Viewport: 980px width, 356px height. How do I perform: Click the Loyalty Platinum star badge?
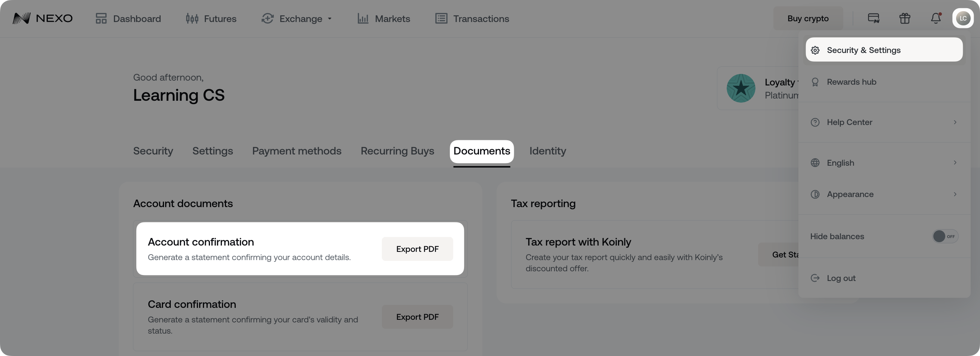(x=741, y=88)
